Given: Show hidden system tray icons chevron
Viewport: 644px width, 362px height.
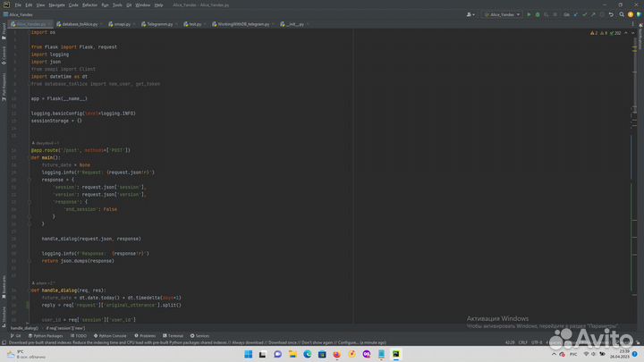Looking at the screenshot, I should coord(554,354).
